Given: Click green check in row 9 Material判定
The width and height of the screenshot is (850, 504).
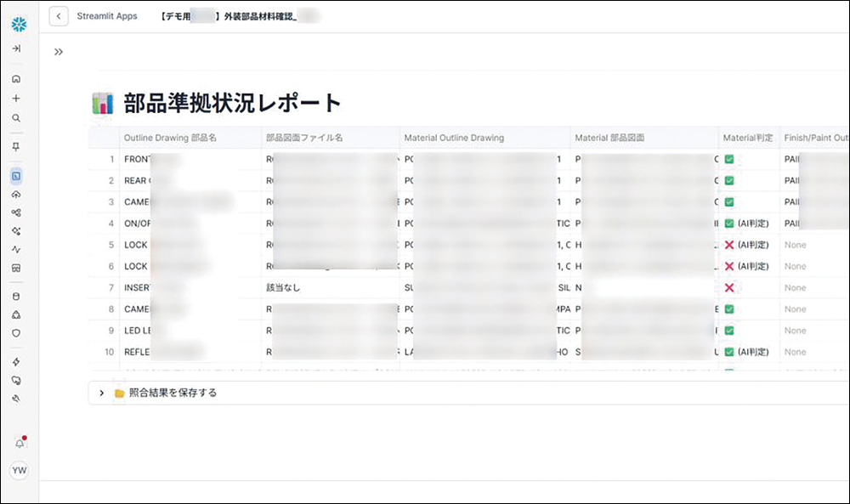Looking at the screenshot, I should click(729, 331).
